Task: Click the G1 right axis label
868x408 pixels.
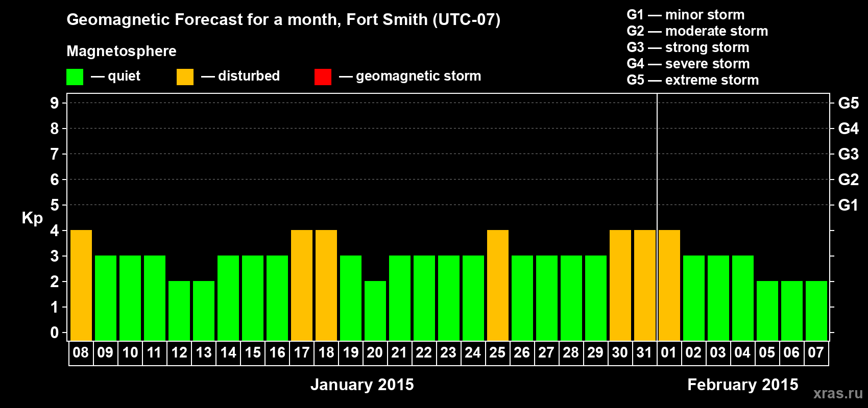Action: coord(849,205)
